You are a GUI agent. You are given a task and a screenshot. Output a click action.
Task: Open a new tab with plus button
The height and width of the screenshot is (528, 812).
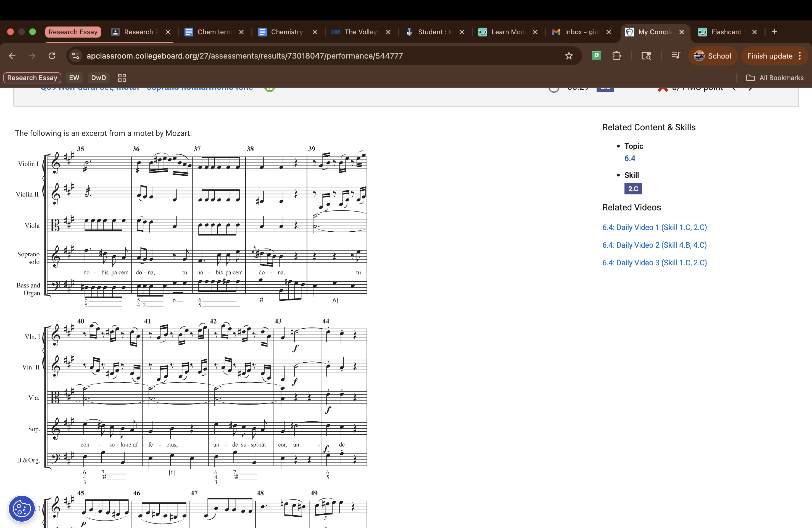pos(774,32)
